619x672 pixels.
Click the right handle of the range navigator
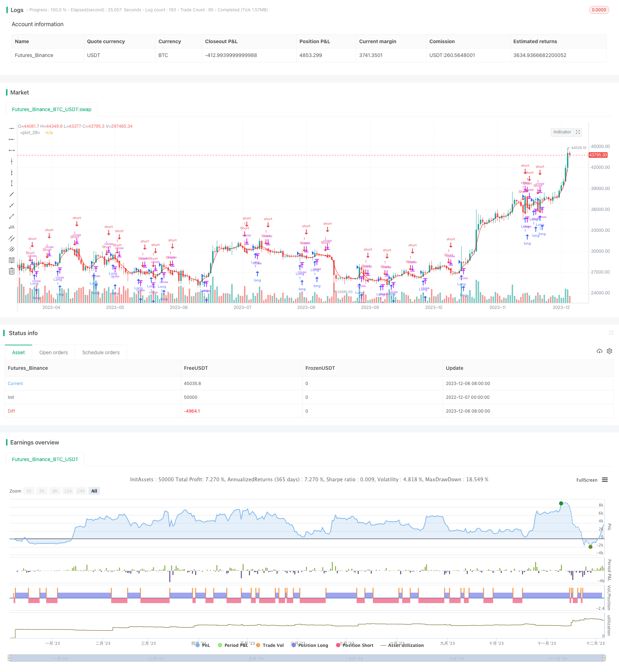tap(604, 658)
